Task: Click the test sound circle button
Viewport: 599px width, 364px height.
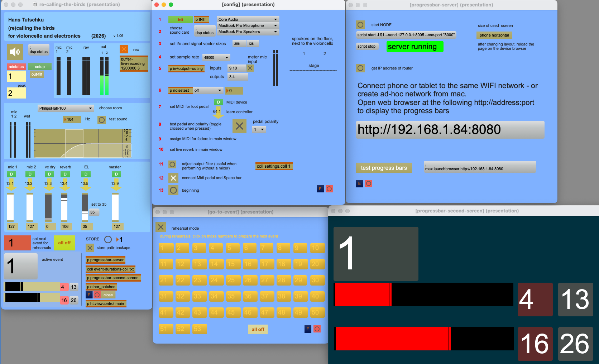Action: [102, 120]
